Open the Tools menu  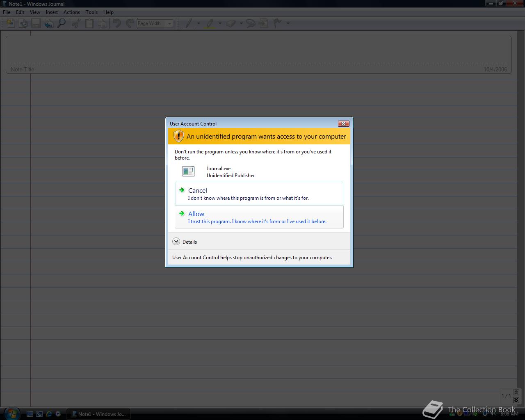[92, 12]
